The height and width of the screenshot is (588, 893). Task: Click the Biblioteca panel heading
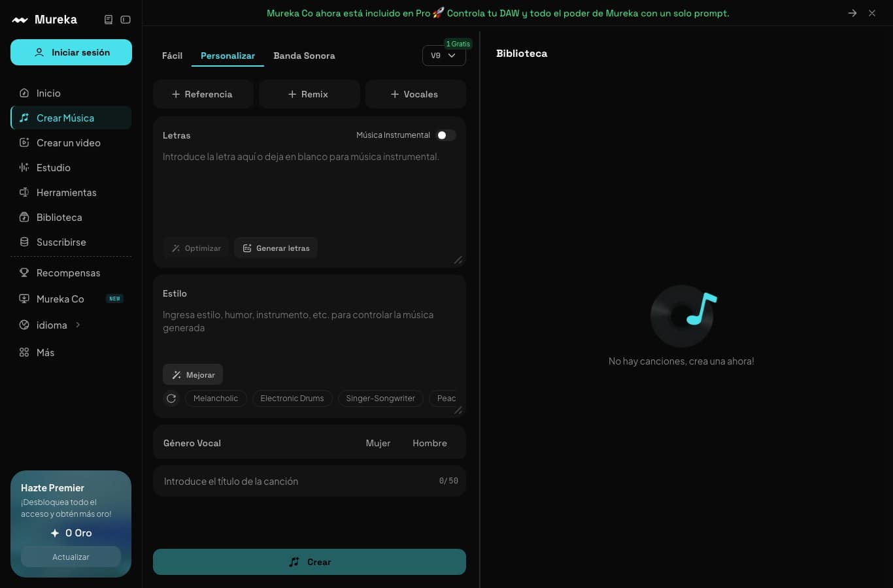pos(522,54)
